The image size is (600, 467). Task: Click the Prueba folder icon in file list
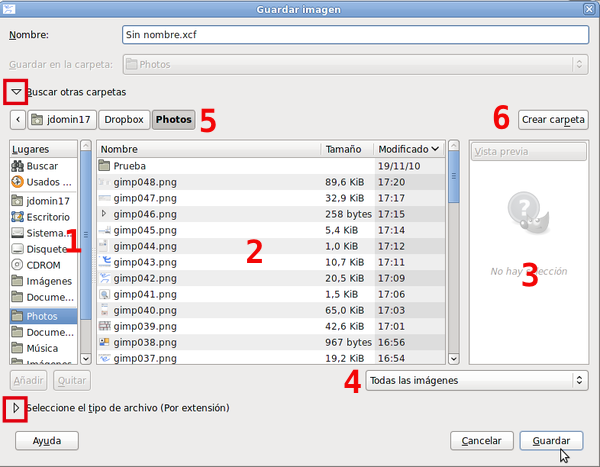point(105,166)
